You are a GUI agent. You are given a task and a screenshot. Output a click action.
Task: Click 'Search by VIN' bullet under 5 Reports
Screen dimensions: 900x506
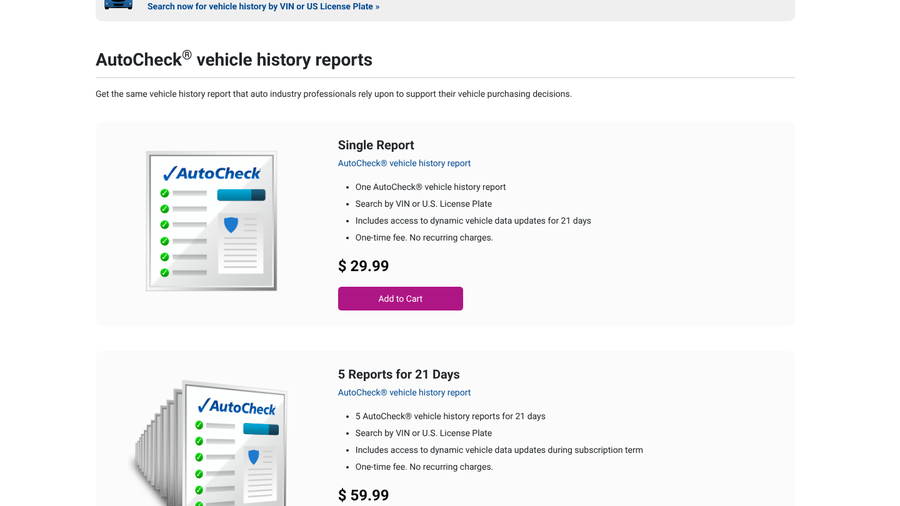(x=424, y=433)
